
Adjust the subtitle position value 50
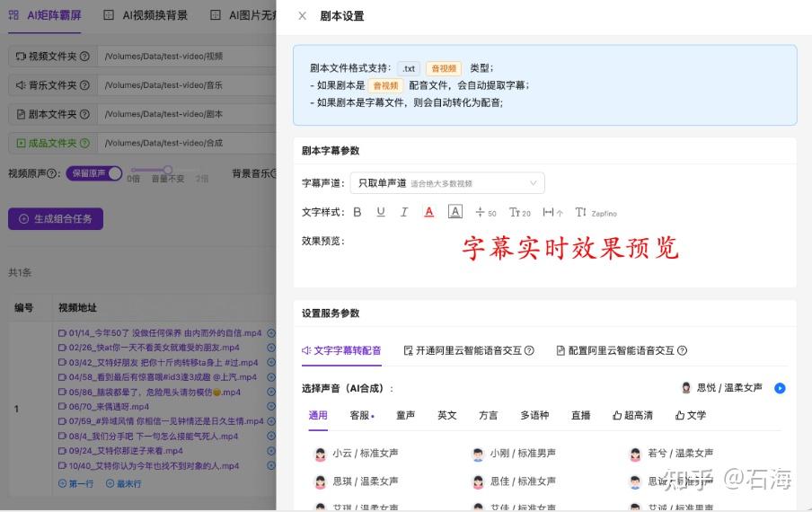coord(486,212)
